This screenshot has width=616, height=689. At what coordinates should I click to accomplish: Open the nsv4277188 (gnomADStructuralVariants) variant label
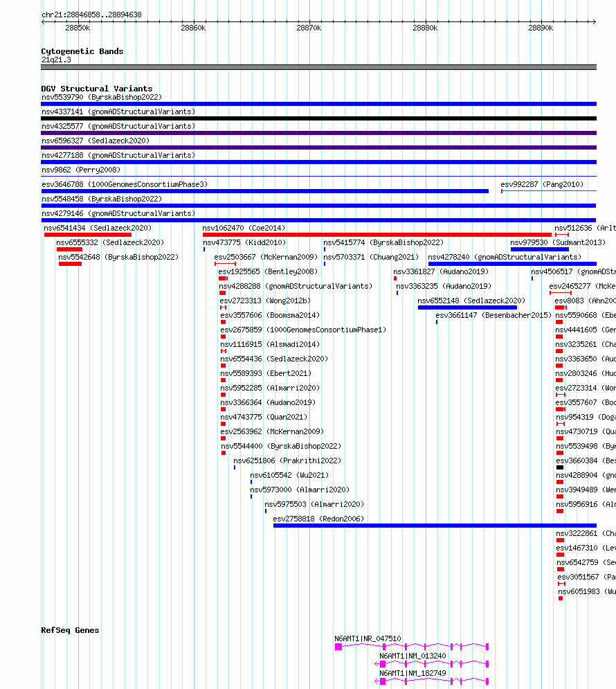118,155
